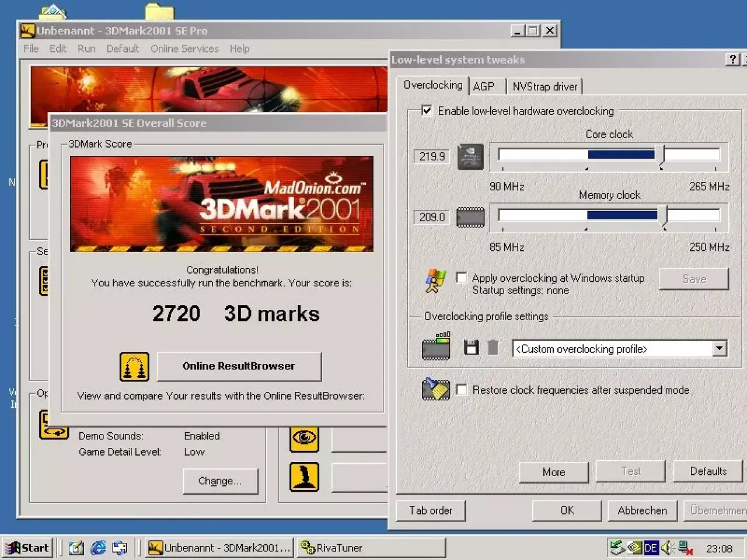Open the Custom overclocking profile dropdown

click(720, 348)
